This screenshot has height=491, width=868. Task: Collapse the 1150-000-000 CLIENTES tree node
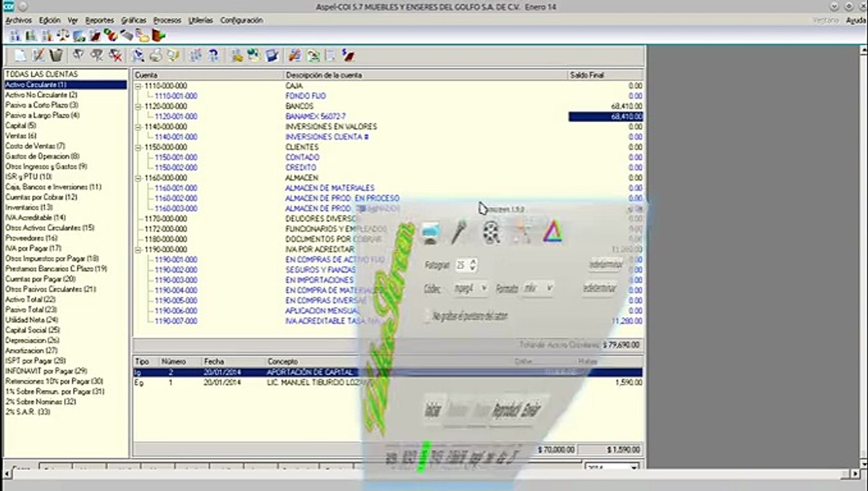point(138,147)
